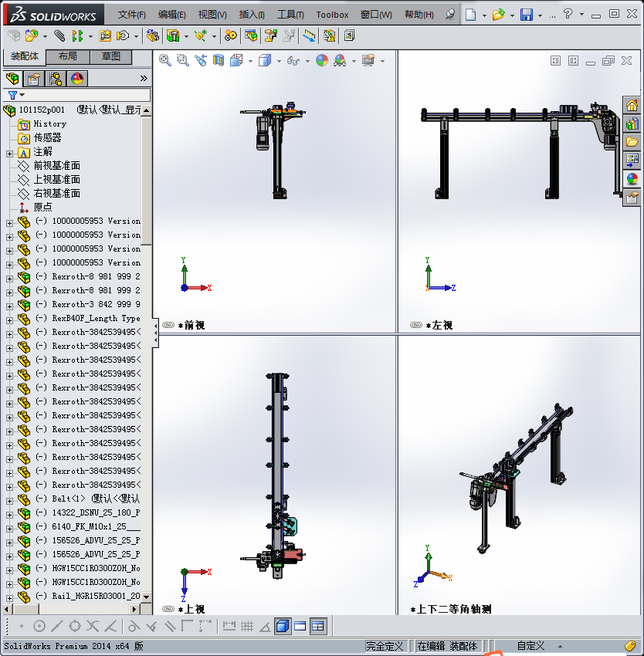Expand the Belt<1> component node
Screen dimensions: 644x656
[x=9, y=501]
